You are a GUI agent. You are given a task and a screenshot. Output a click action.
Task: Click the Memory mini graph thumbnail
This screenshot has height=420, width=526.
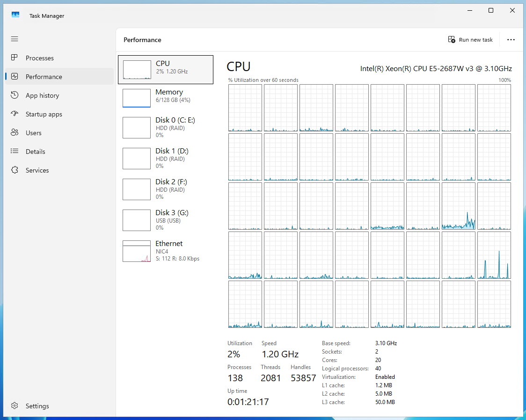coord(137,98)
